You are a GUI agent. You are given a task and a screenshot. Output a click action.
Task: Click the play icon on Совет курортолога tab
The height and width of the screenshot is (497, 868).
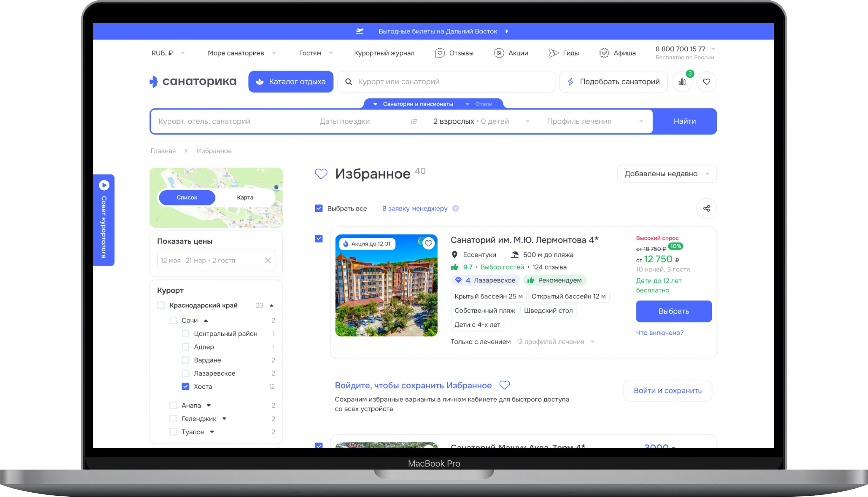(104, 185)
